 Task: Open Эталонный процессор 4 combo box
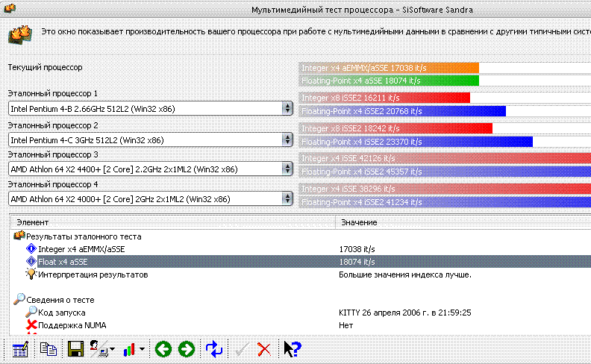point(151,198)
